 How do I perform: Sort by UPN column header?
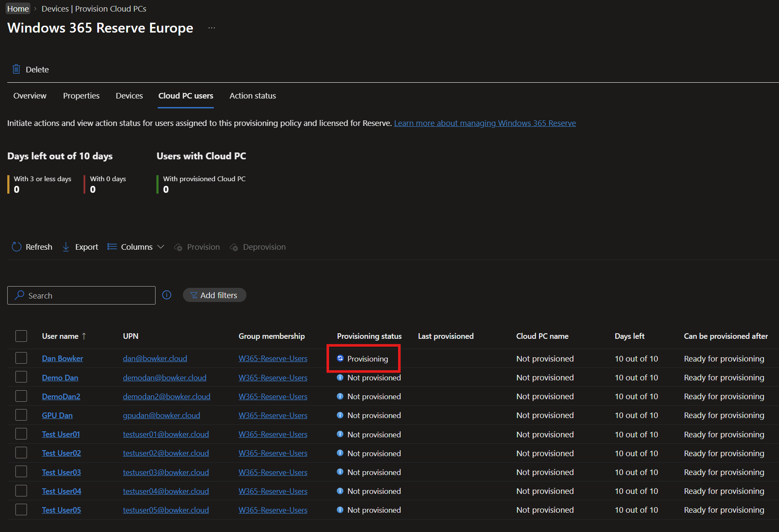click(x=131, y=336)
